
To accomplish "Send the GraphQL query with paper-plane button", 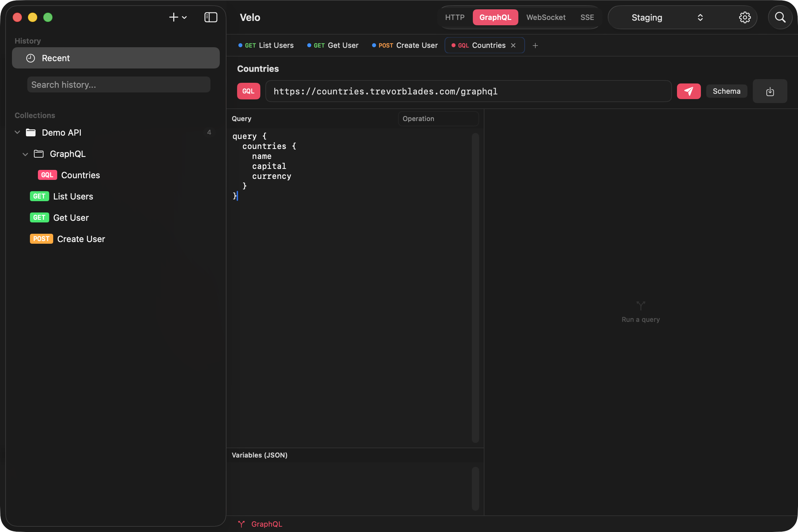I will tap(688, 91).
